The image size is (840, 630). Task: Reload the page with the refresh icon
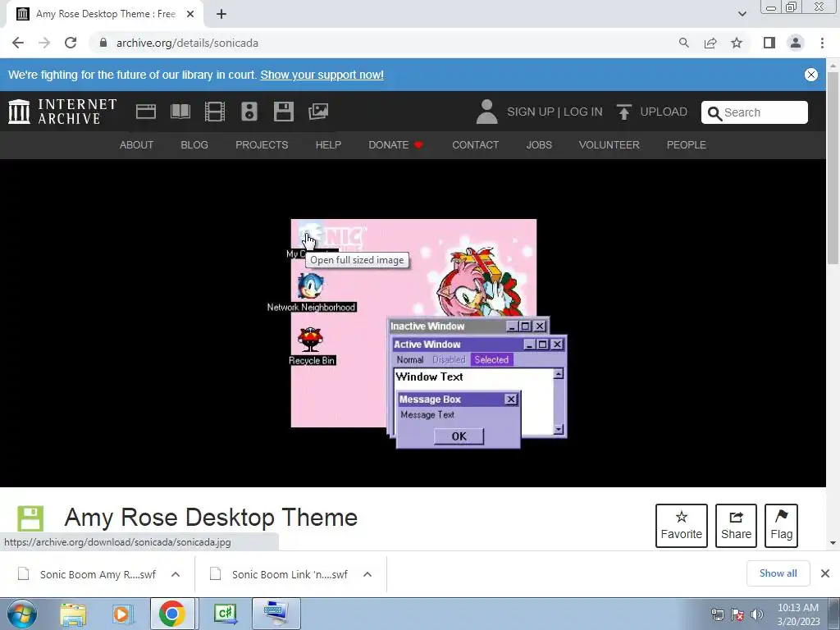[x=71, y=43]
